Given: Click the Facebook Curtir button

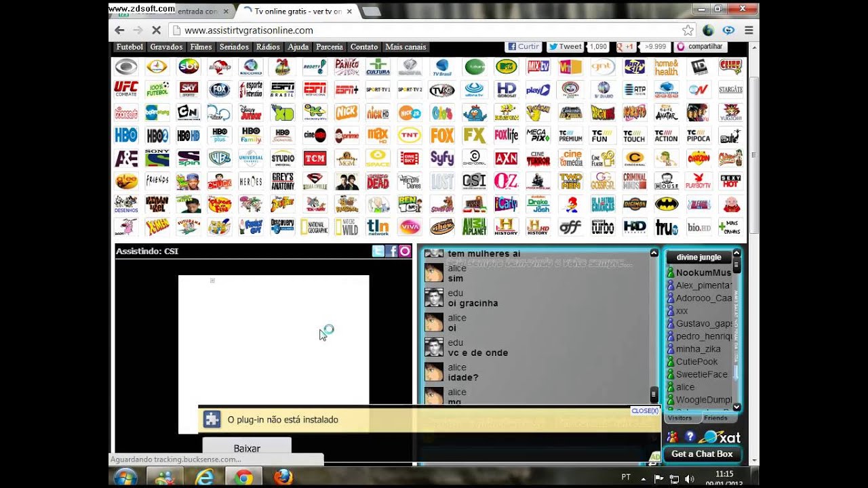Looking at the screenshot, I should tap(523, 47).
